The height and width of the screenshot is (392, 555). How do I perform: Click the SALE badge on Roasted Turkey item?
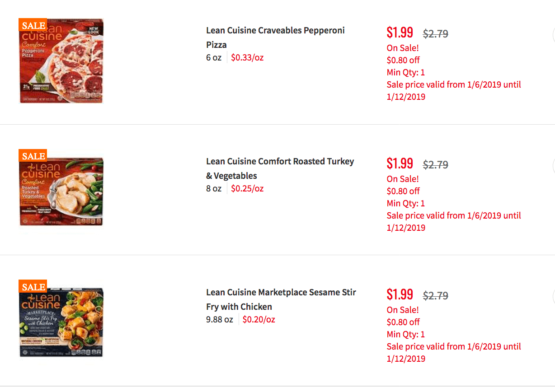coord(33,156)
